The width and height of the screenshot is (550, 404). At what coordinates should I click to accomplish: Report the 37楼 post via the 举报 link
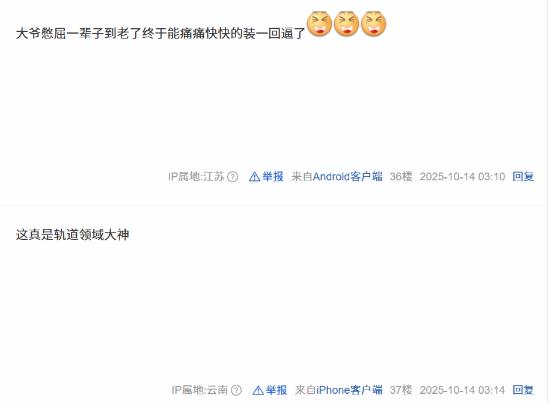(276, 390)
